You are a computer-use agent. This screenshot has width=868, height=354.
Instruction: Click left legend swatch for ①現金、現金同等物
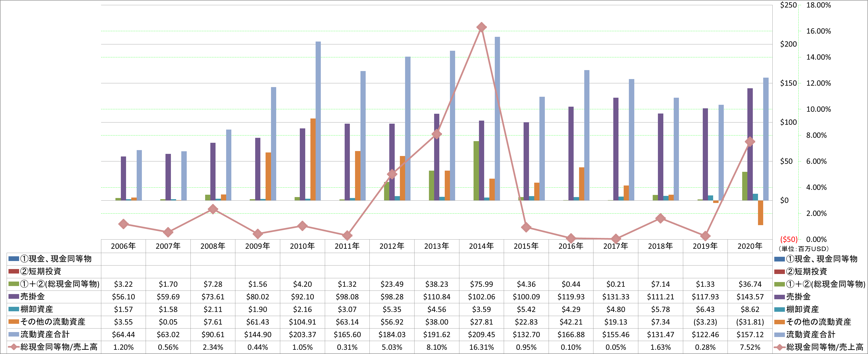[x=13, y=259]
